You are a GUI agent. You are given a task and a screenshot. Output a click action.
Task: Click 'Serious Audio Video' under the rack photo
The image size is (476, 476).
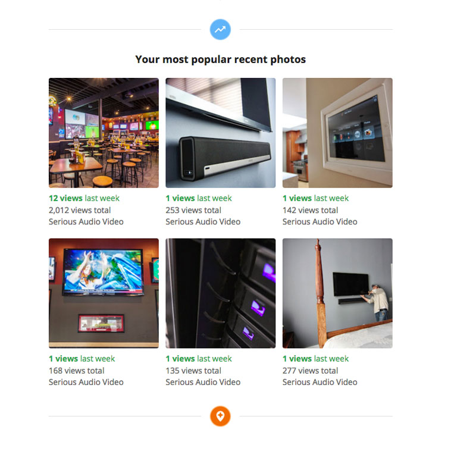(203, 382)
